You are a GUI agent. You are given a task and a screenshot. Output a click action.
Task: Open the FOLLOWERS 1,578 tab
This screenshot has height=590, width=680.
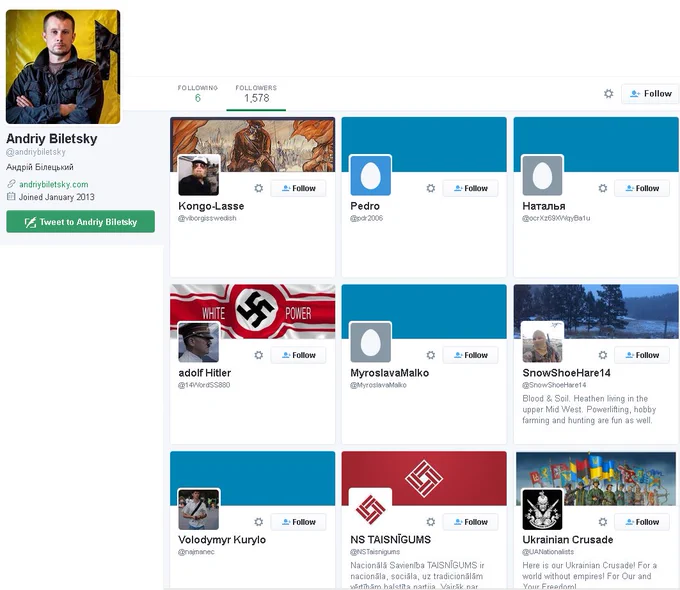[256, 94]
